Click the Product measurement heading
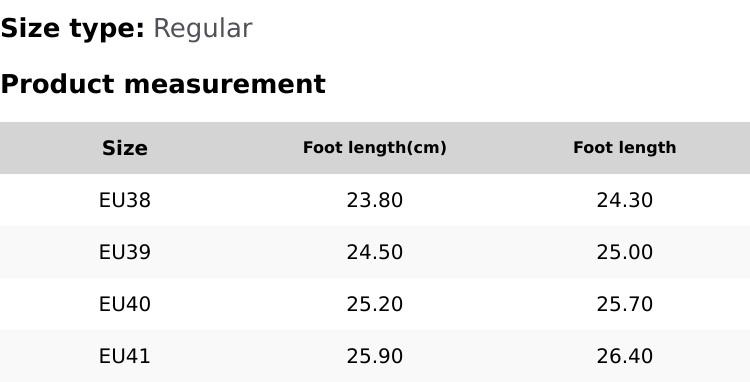This screenshot has height=382, width=750. click(x=163, y=84)
